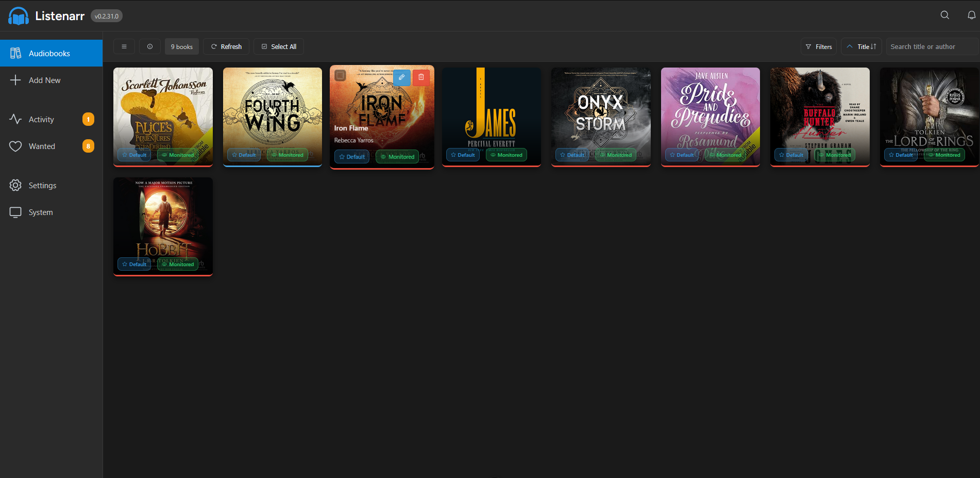This screenshot has height=478, width=980.
Task: Toggle the Monitored badge on Fourth Wing
Action: tap(288, 155)
